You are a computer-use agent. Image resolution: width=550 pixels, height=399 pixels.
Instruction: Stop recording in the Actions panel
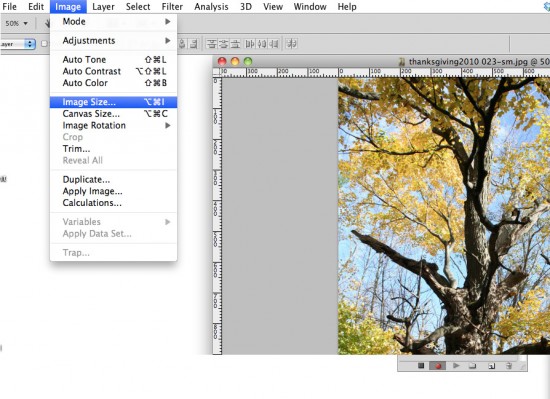pyautogui.click(x=421, y=366)
